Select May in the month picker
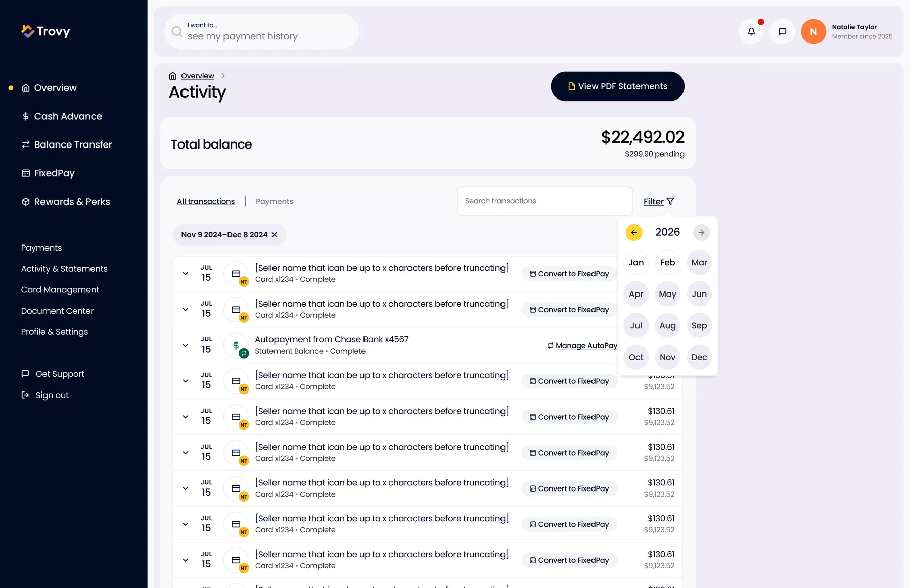Screen dimensions: 910x588 (667, 294)
